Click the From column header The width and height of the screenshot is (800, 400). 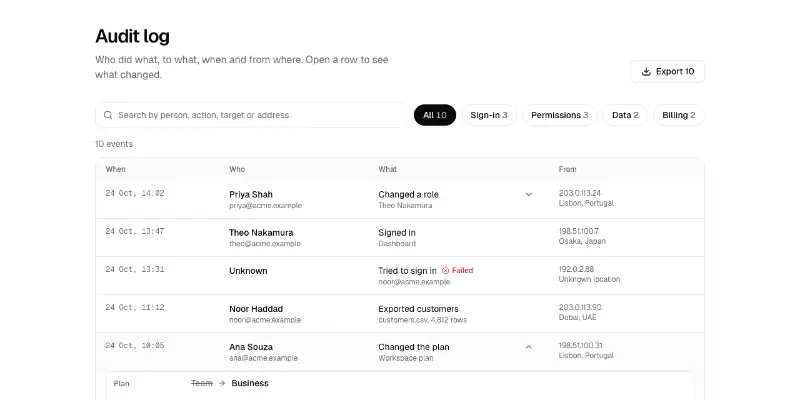pyautogui.click(x=567, y=169)
